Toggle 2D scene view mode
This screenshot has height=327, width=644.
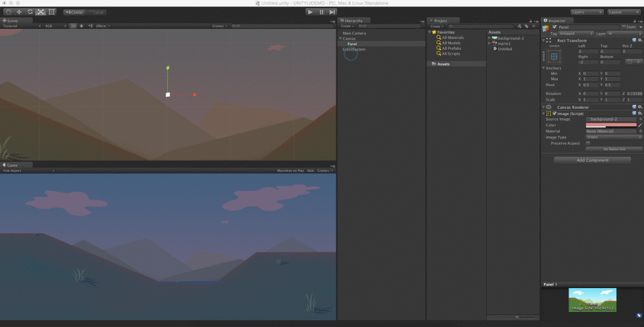pyautogui.click(x=73, y=26)
